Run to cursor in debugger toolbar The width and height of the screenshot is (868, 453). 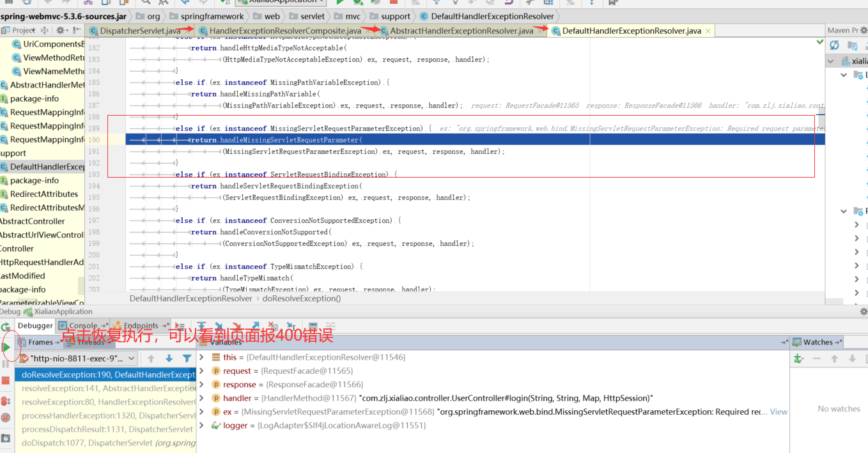(x=291, y=326)
